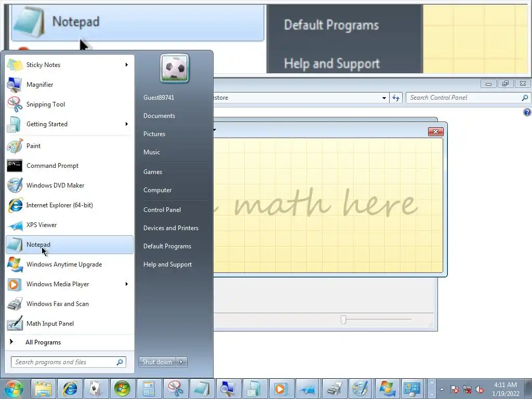The width and height of the screenshot is (532, 399).
Task: Click the Shut down button
Action: point(157,362)
